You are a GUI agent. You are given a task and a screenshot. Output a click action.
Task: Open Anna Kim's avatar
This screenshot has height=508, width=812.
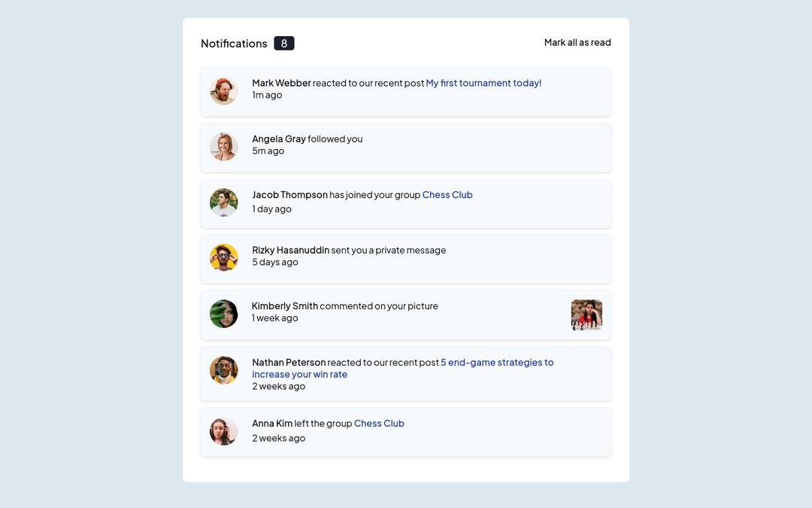[x=223, y=431]
